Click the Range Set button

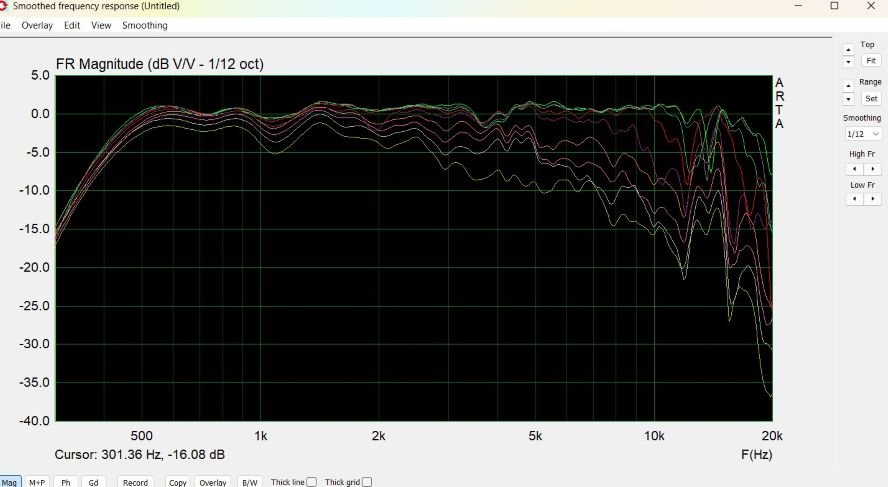point(871,98)
